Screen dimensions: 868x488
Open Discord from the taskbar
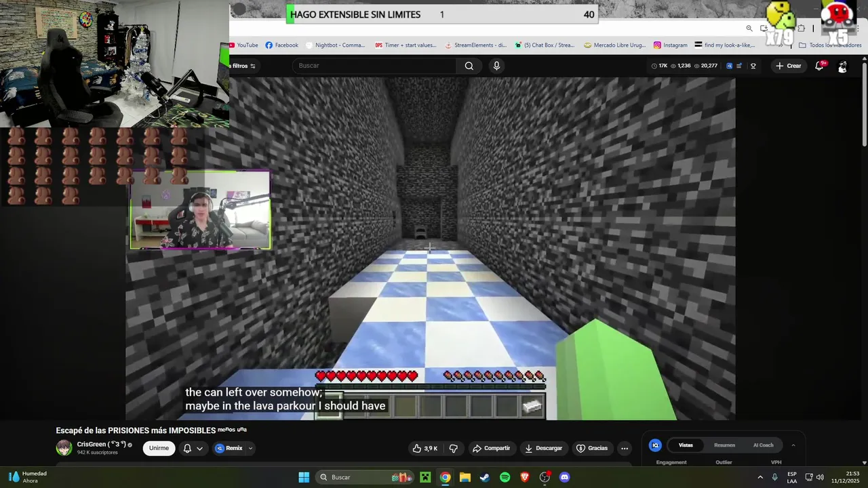point(565,477)
